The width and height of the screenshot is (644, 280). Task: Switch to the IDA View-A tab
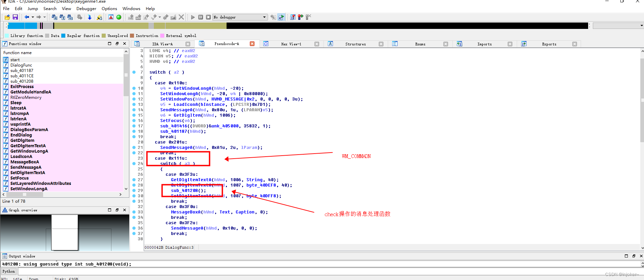tap(162, 44)
